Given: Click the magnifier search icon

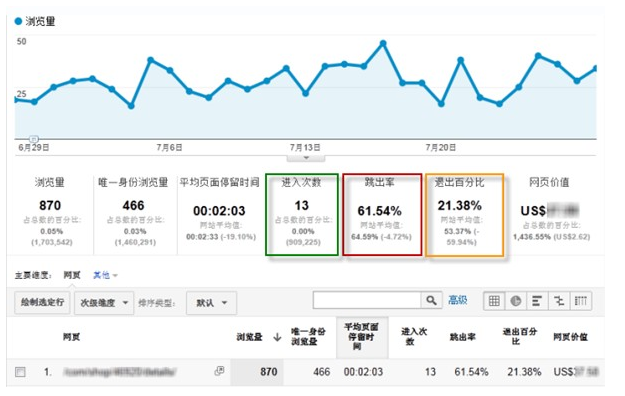Looking at the screenshot, I should (431, 300).
